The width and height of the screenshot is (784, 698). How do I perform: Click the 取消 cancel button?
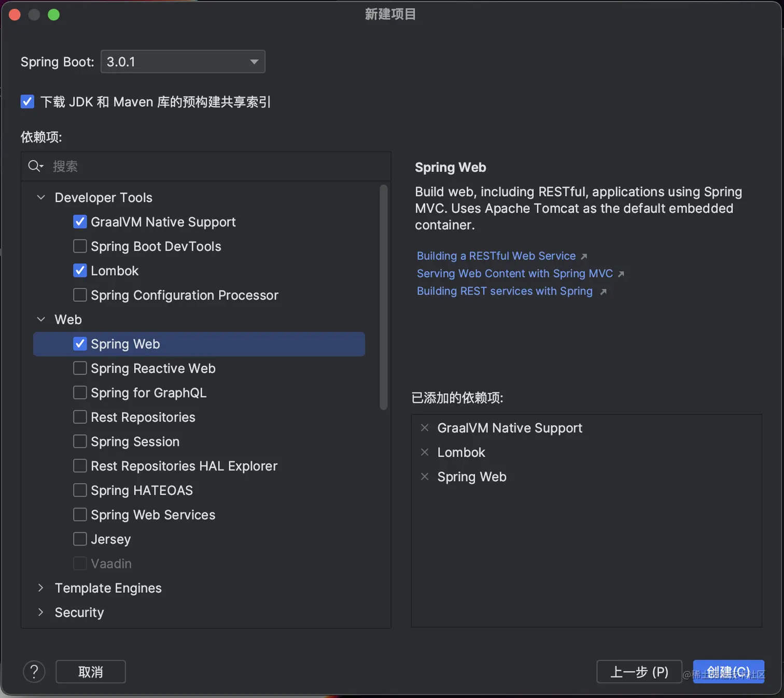point(90,671)
